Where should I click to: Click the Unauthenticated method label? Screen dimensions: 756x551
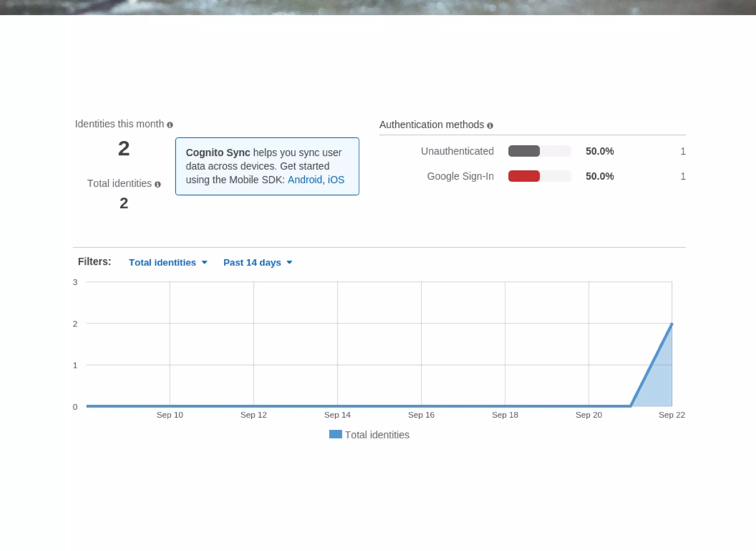pos(457,151)
